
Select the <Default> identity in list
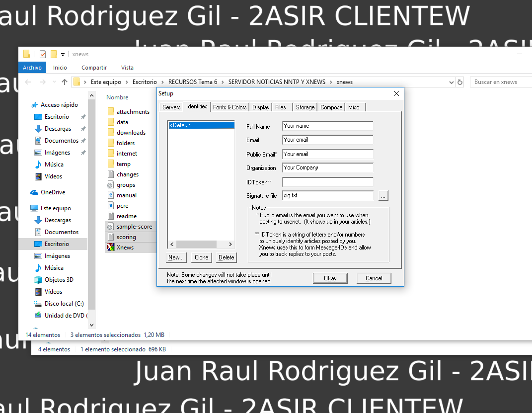coord(201,125)
